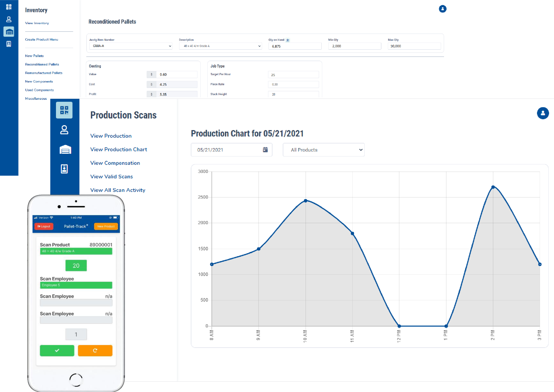
Task: Open View All Scan Activity link
Action: [x=118, y=190]
